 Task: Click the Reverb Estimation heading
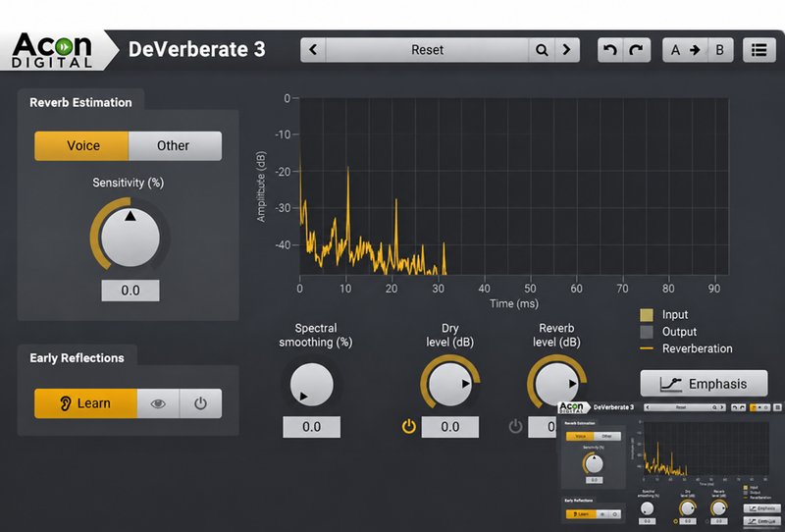point(80,102)
